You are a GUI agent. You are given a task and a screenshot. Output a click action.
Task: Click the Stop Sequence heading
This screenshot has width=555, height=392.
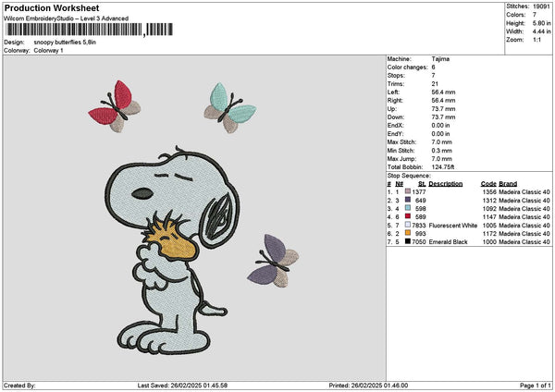click(x=409, y=176)
